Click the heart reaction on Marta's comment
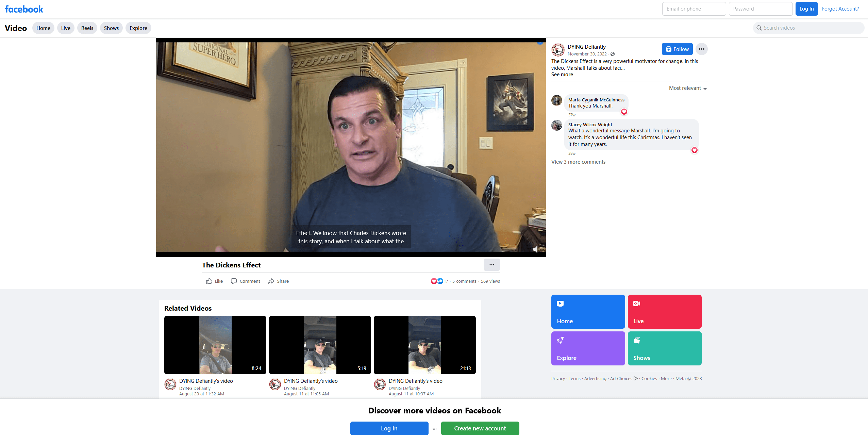The height and width of the screenshot is (443, 868). pyautogui.click(x=624, y=112)
